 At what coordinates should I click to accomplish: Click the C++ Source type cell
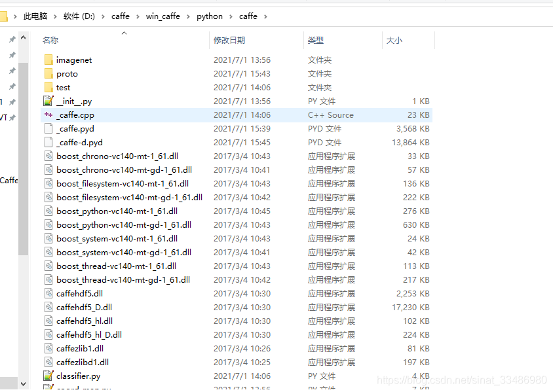click(x=331, y=115)
